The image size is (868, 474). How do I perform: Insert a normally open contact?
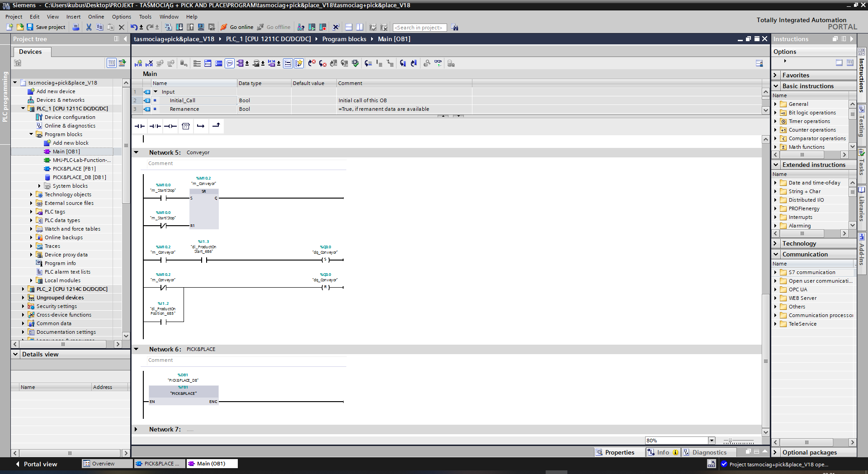pos(140,126)
